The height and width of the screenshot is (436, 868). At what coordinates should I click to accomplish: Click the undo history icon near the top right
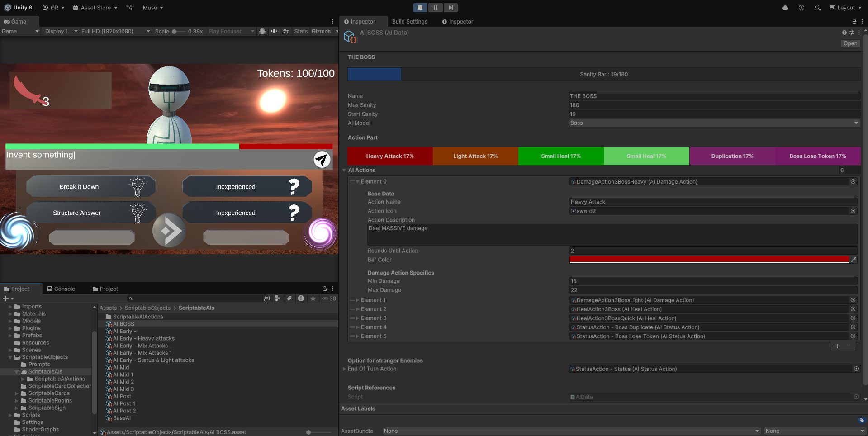coord(801,8)
